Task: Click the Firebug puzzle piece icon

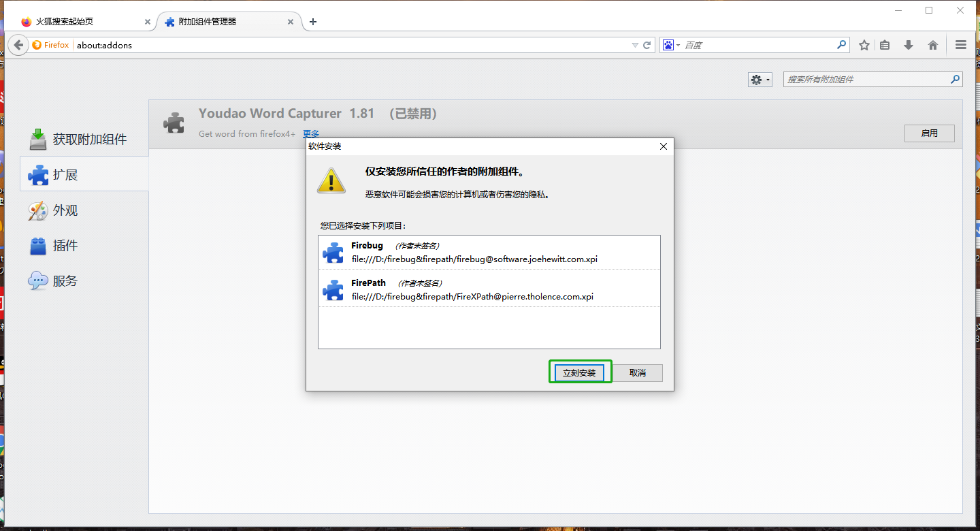Action: [x=333, y=253]
